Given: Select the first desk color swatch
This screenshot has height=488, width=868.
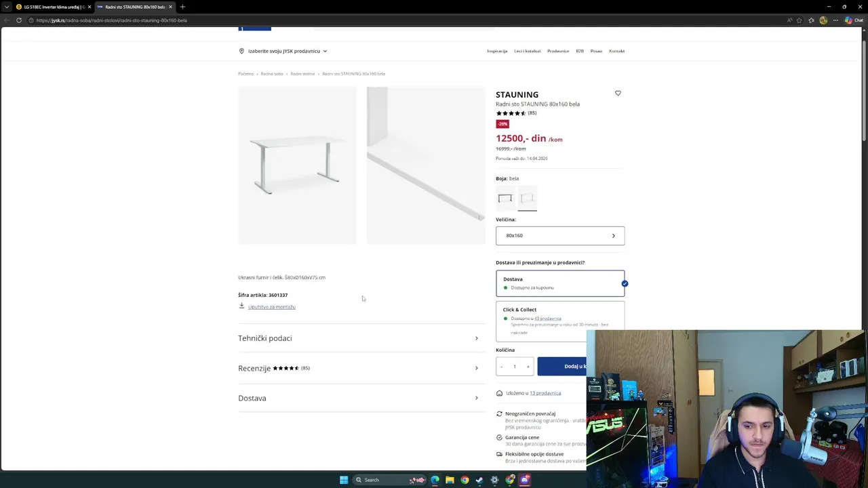Looking at the screenshot, I should pyautogui.click(x=505, y=199).
